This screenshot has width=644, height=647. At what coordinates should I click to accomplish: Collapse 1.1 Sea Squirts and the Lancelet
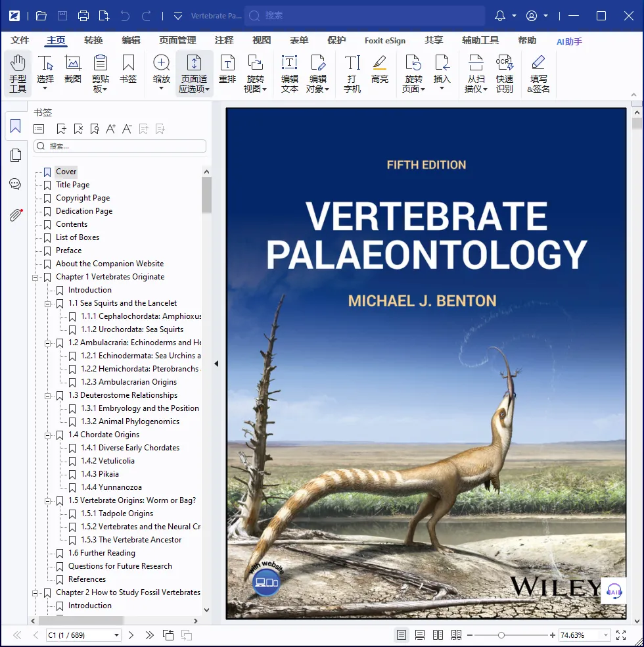(x=47, y=304)
